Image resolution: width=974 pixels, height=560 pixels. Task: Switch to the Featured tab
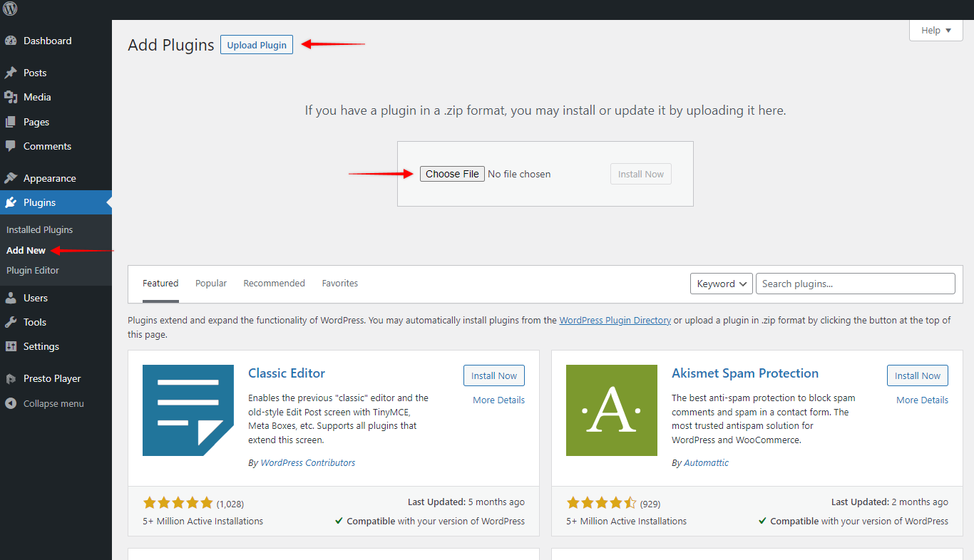(160, 283)
